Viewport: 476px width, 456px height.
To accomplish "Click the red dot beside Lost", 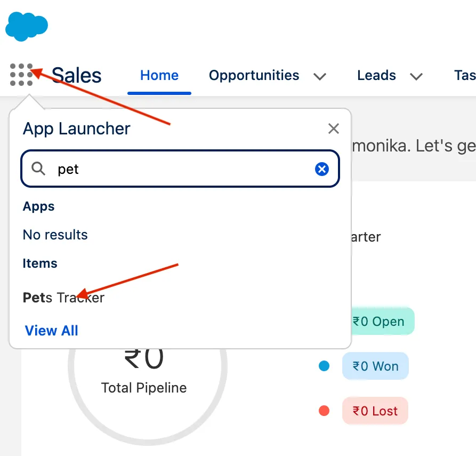I will (x=324, y=411).
